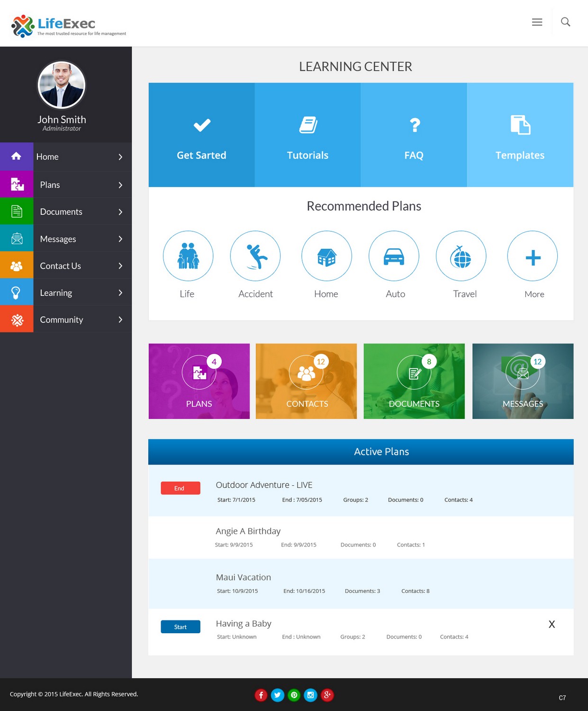Screen dimensions: 588x711
Task: Expand the Community menu chevron
Action: pyautogui.click(x=120, y=320)
